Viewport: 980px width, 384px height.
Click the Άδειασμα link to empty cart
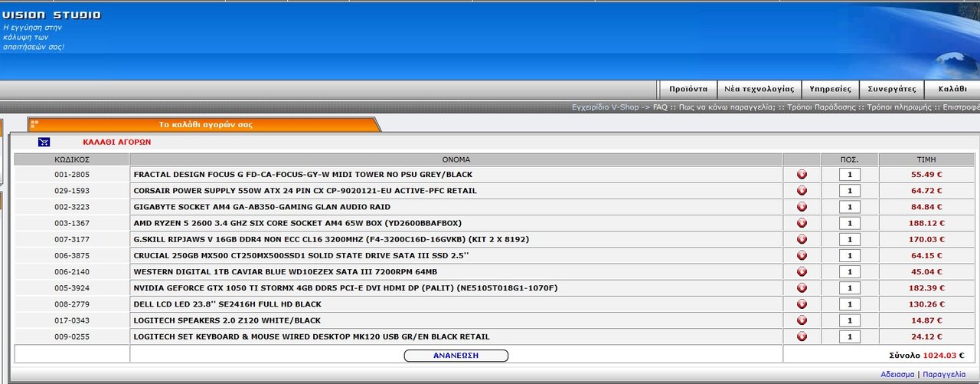(x=897, y=374)
